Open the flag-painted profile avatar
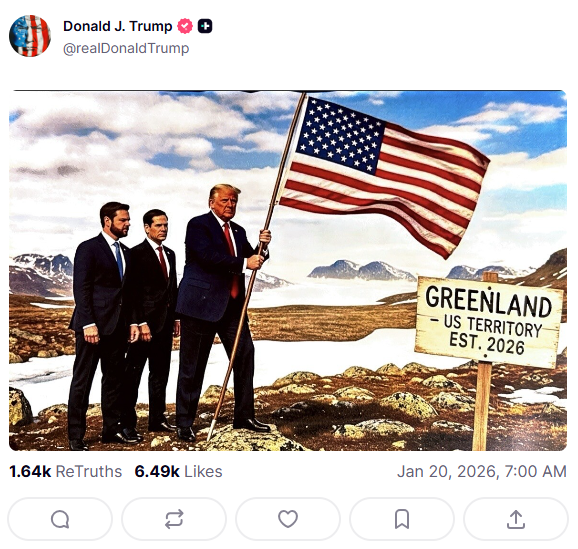Viewport: 578px width, 549px height. tap(30, 36)
